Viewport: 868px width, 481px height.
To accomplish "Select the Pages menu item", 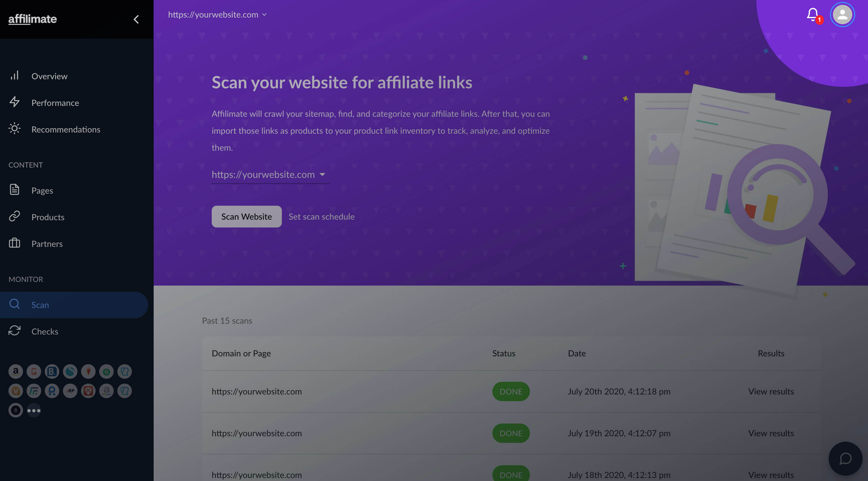I will (42, 190).
